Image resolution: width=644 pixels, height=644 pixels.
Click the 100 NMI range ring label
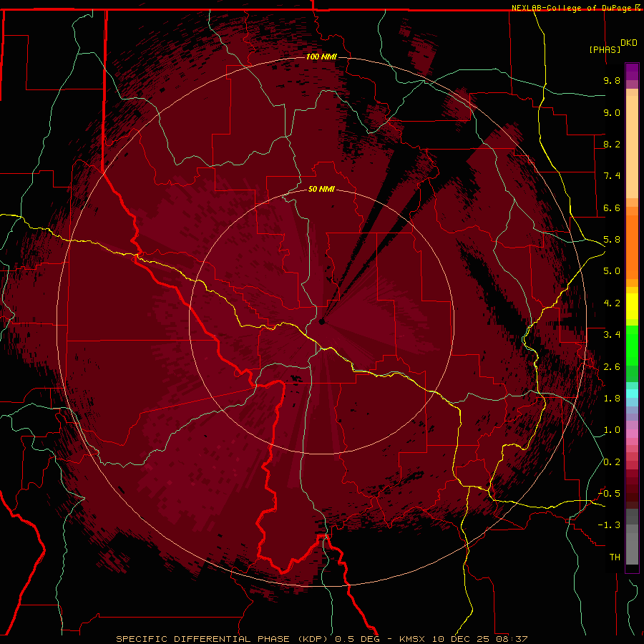click(321, 57)
